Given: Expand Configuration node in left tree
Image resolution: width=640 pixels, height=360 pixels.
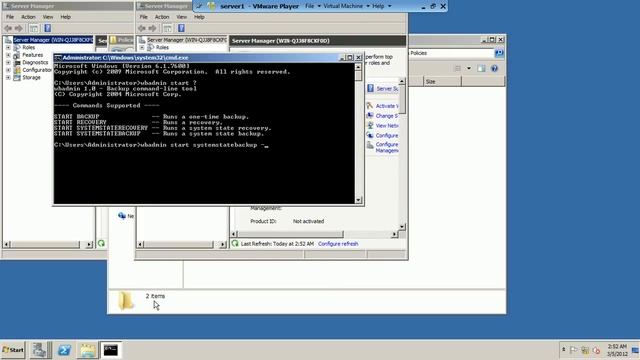Looking at the screenshot, I should [8, 70].
